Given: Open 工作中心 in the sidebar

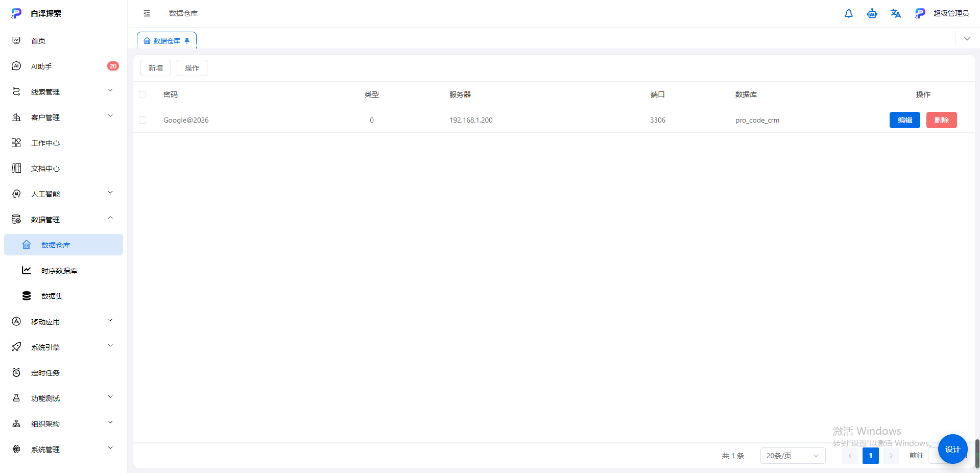Looking at the screenshot, I should pyautogui.click(x=63, y=143).
